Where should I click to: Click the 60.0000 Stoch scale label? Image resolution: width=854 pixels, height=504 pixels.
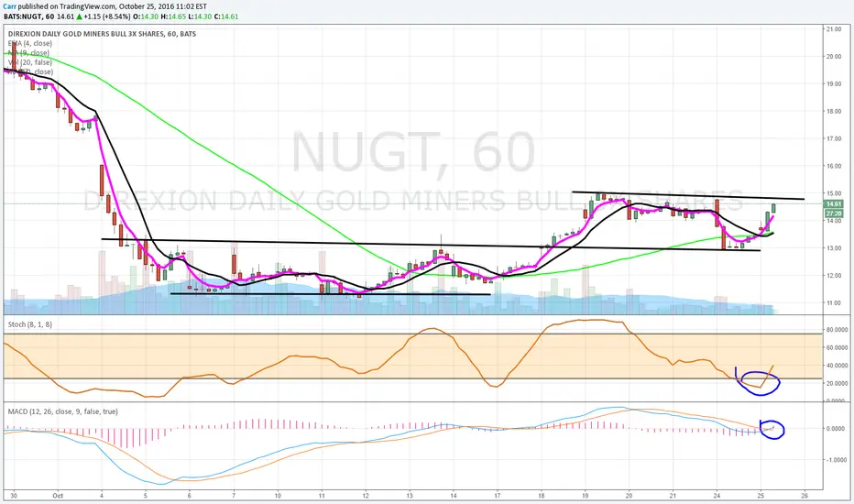point(837,347)
